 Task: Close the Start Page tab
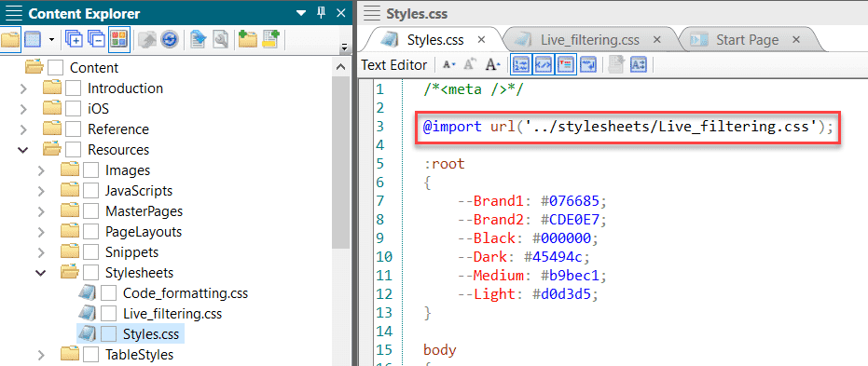(796, 39)
